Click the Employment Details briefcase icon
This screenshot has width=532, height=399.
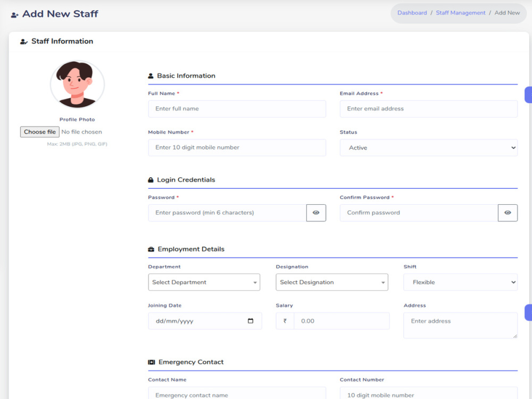coord(151,250)
